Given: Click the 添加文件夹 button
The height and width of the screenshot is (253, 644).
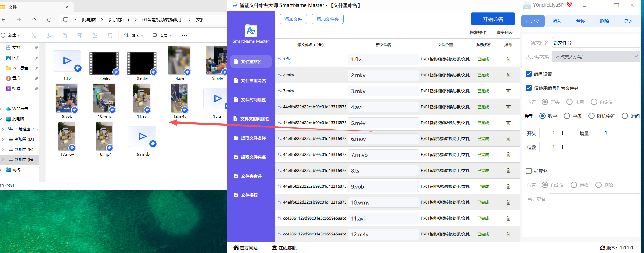Looking at the screenshot, I should [x=328, y=19].
